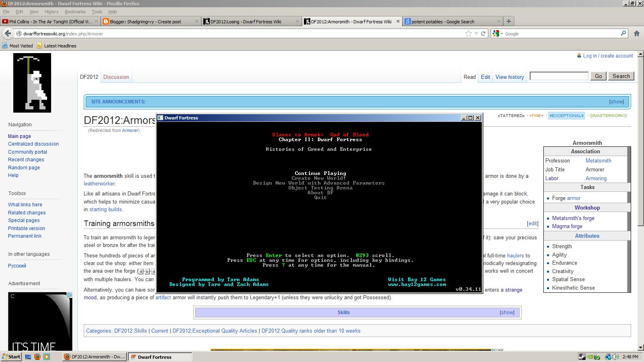
Task: Switch to the potent potables Google tab
Action: (453, 21)
